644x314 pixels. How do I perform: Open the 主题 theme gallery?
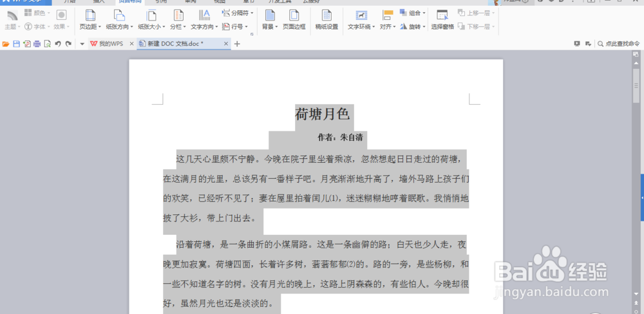(12, 20)
